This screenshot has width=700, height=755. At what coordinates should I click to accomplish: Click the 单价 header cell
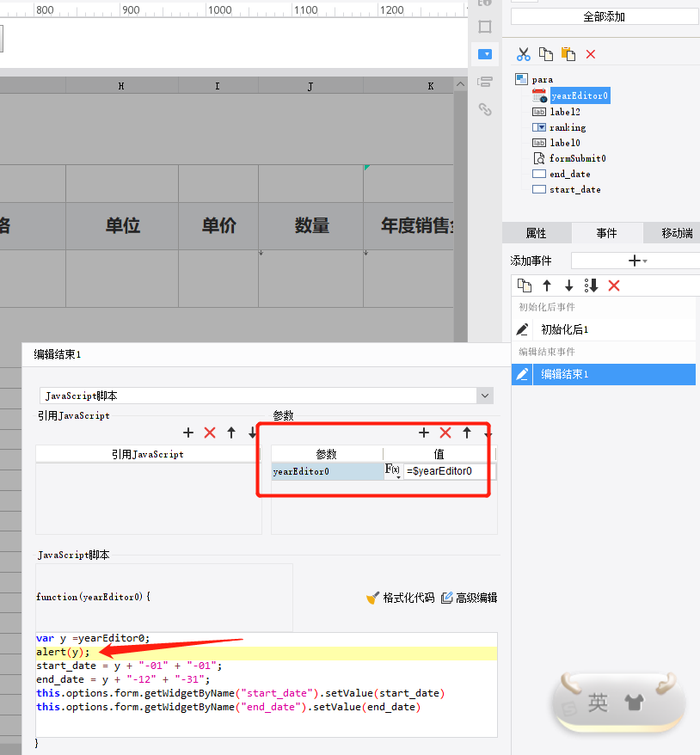tap(218, 226)
